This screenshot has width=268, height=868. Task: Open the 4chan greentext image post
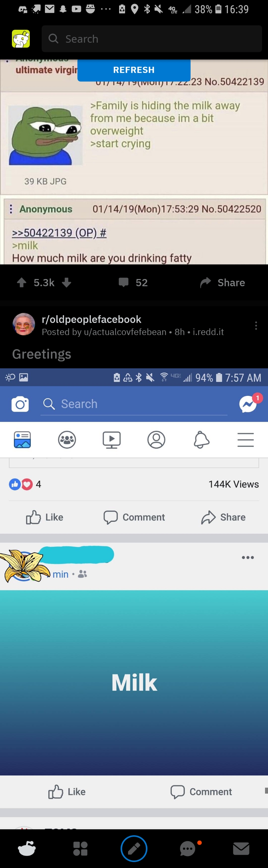click(134, 162)
